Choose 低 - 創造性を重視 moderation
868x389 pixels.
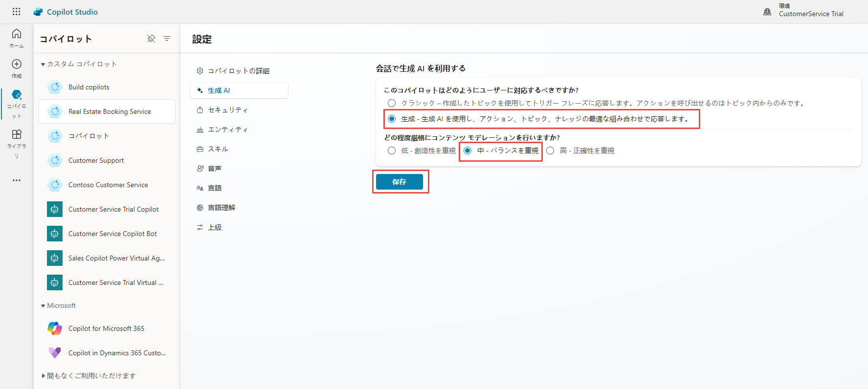point(392,151)
